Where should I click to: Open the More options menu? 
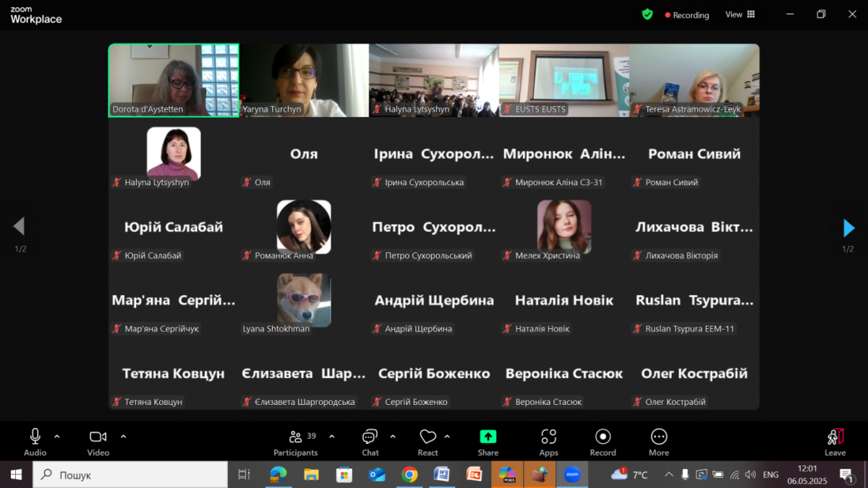tap(658, 441)
